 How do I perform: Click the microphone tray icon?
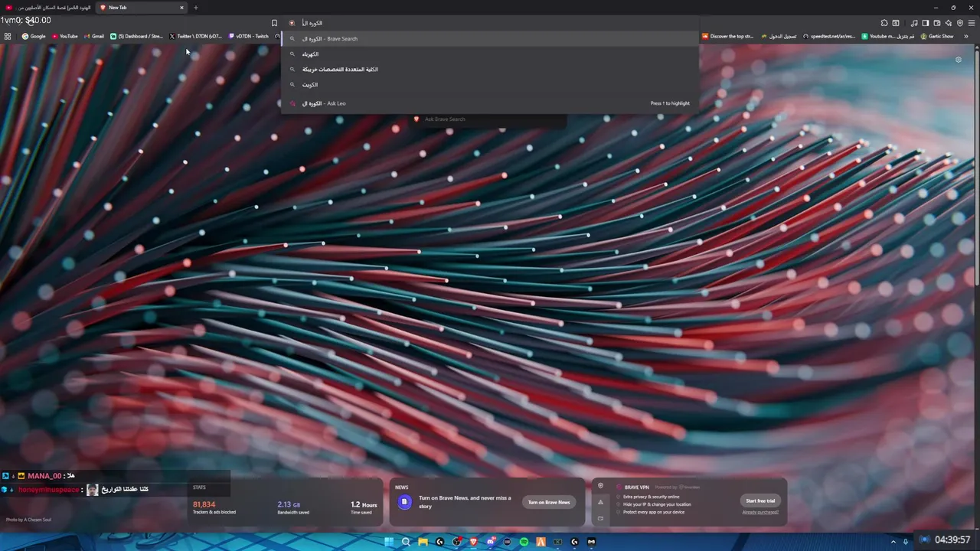point(906,541)
